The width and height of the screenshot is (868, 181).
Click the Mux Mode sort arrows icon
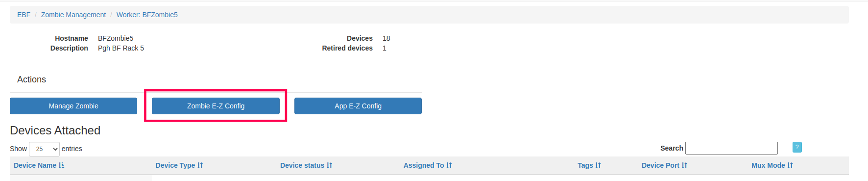click(x=790, y=165)
